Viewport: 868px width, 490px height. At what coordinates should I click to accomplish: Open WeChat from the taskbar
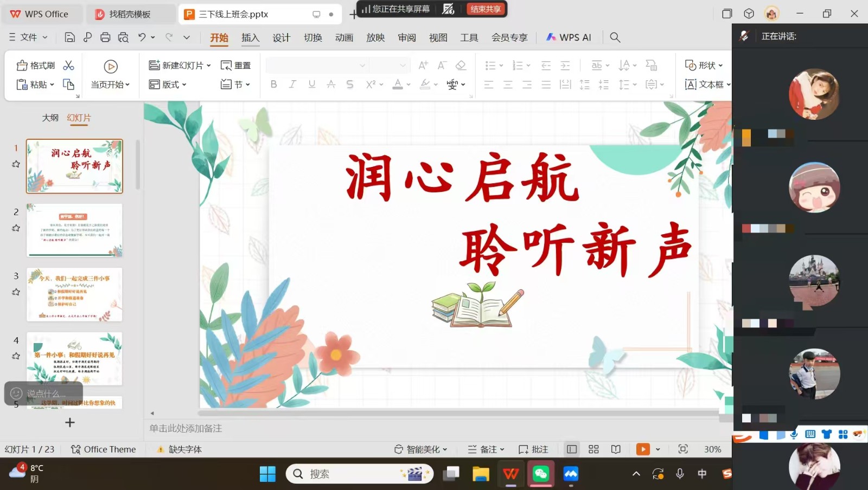(x=540, y=474)
